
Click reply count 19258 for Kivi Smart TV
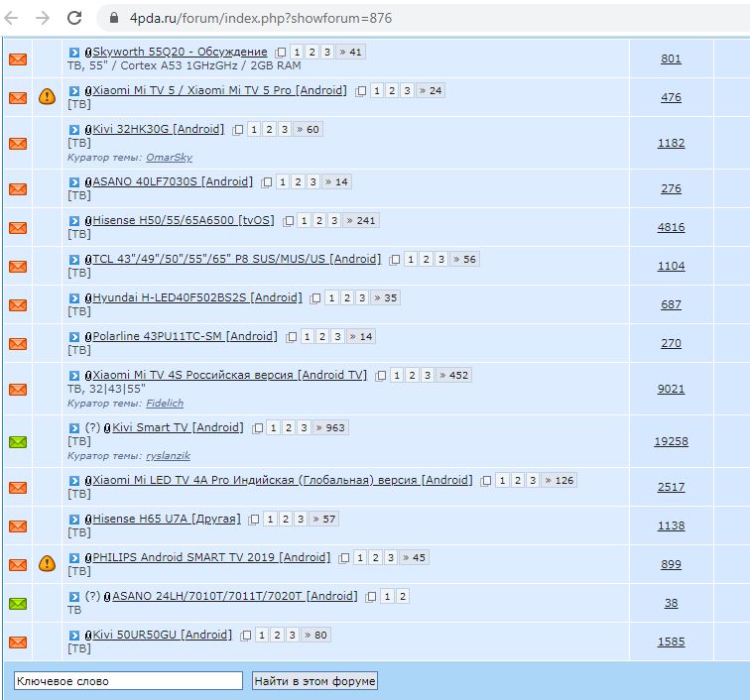[x=671, y=441]
